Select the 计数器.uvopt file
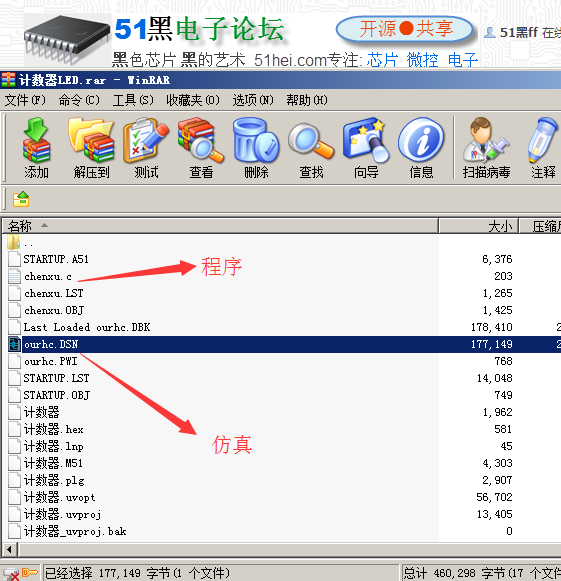Screen dimensions: 561x581 (x=59, y=497)
